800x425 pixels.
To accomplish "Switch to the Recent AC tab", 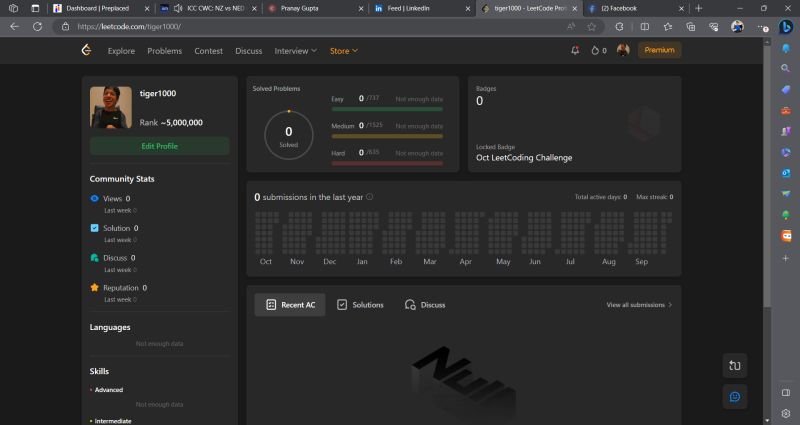I will [x=290, y=305].
